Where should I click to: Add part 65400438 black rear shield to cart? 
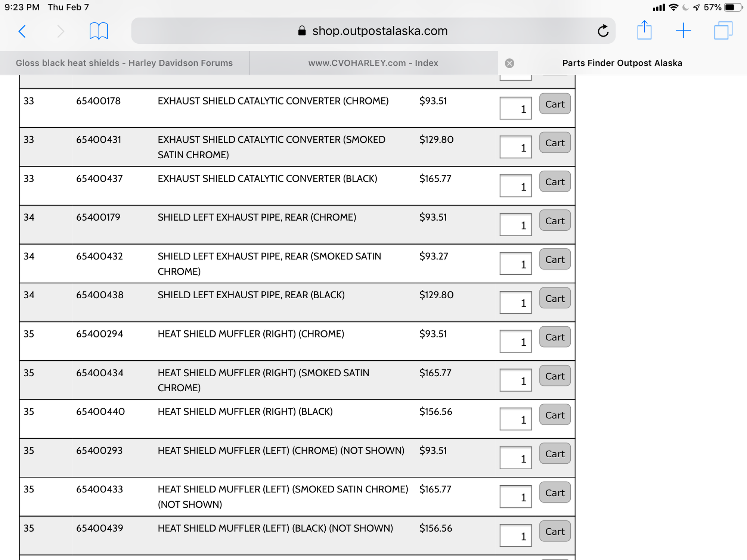click(x=555, y=298)
